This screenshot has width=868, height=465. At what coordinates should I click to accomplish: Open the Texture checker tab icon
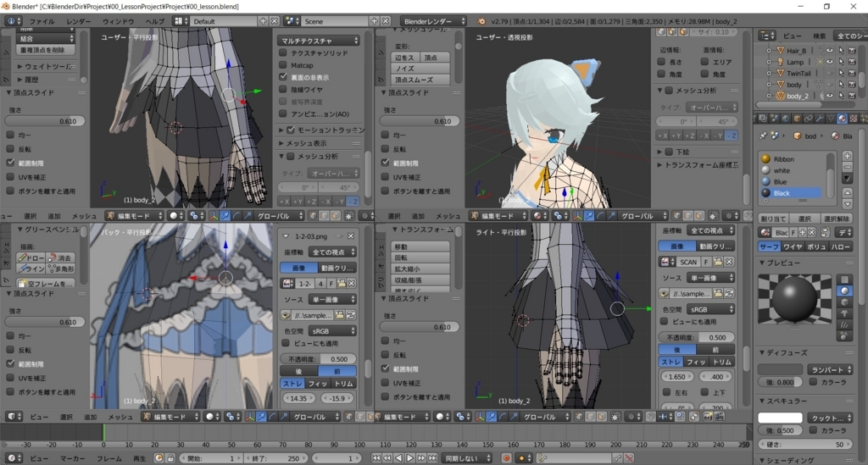tap(854, 119)
